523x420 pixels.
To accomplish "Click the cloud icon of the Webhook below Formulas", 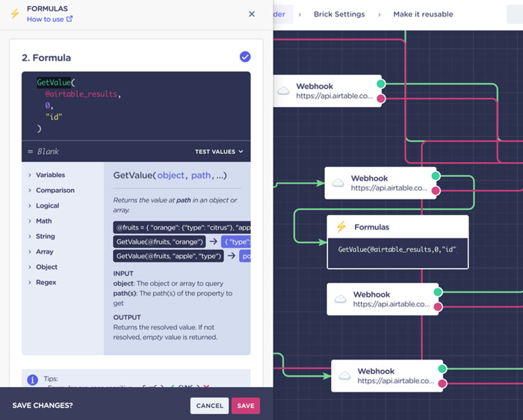I will click(x=340, y=299).
